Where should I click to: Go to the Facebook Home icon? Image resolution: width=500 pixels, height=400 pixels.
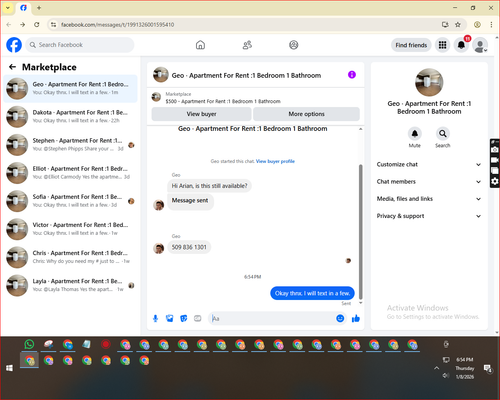pos(200,45)
